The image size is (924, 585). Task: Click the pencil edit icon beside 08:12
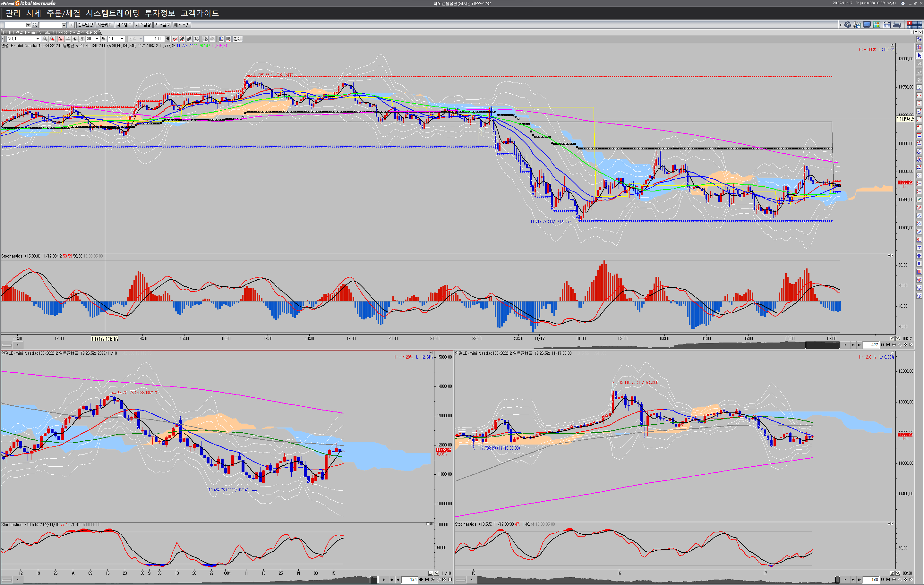tap(892, 338)
